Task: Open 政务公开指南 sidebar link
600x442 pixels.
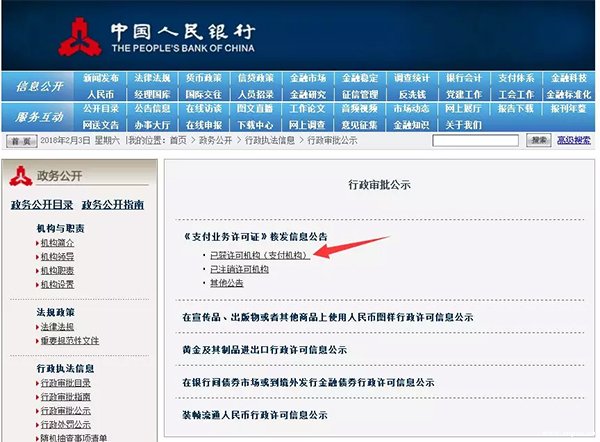Action: pyautogui.click(x=113, y=205)
